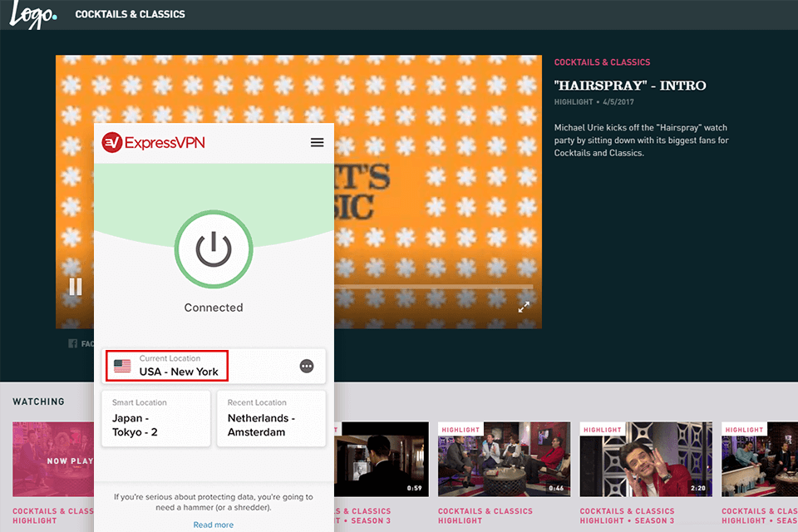Open the Read more link in ExpressVPN

pos(214,525)
